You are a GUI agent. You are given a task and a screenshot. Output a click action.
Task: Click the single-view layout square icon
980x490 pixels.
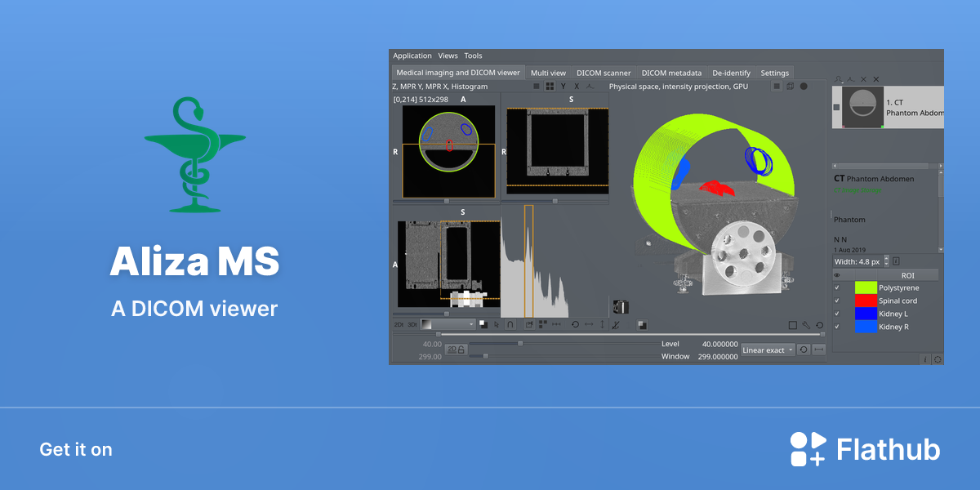click(x=537, y=86)
